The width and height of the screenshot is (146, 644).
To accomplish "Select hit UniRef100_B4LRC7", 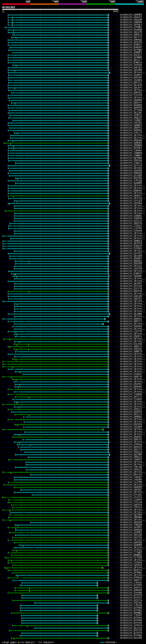I will tap(131, 55).
